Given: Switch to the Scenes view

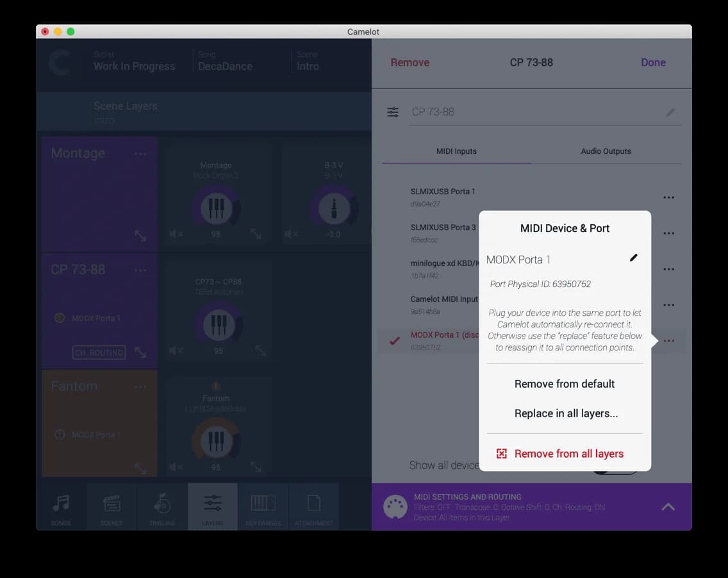Looking at the screenshot, I should click(112, 506).
